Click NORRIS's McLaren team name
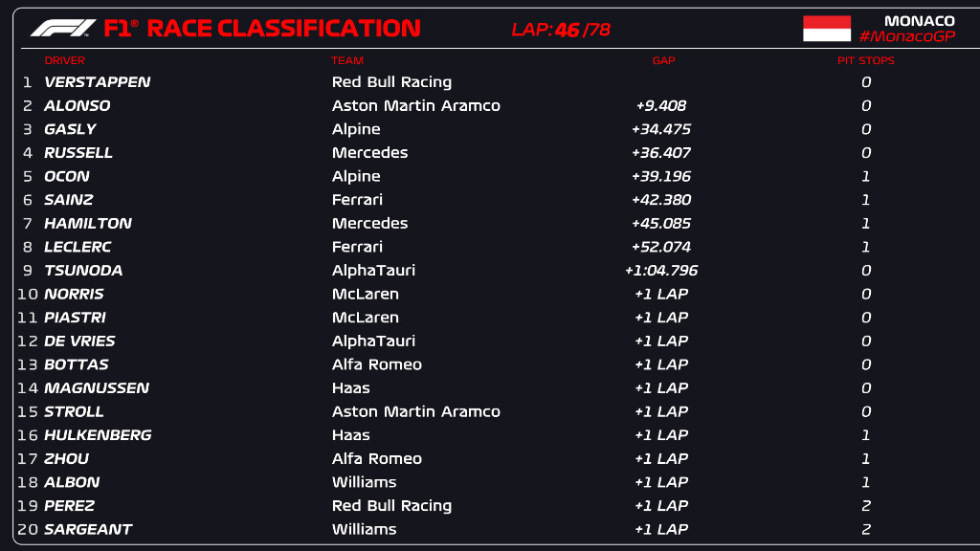Image resolution: width=980 pixels, height=551 pixels. [x=365, y=295]
